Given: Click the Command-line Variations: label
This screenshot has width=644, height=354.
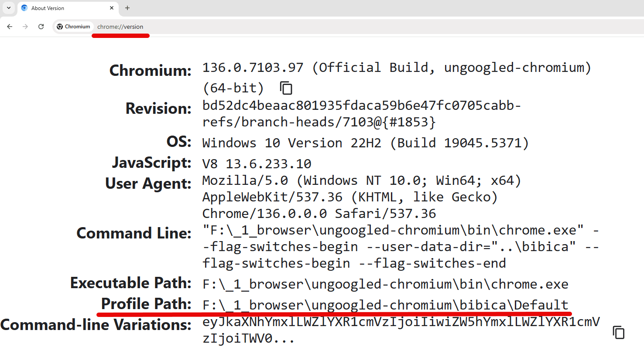Looking at the screenshot, I should (96, 325).
